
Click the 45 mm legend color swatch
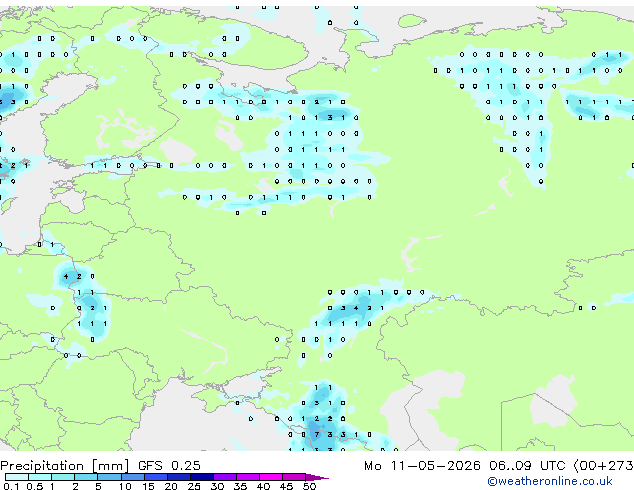pyautogui.click(x=294, y=477)
